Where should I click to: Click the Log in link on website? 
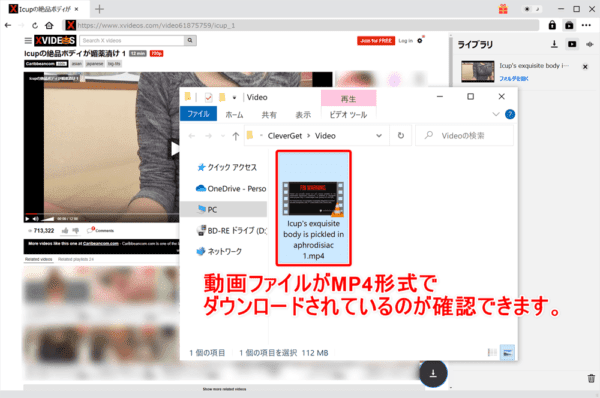pyautogui.click(x=406, y=41)
